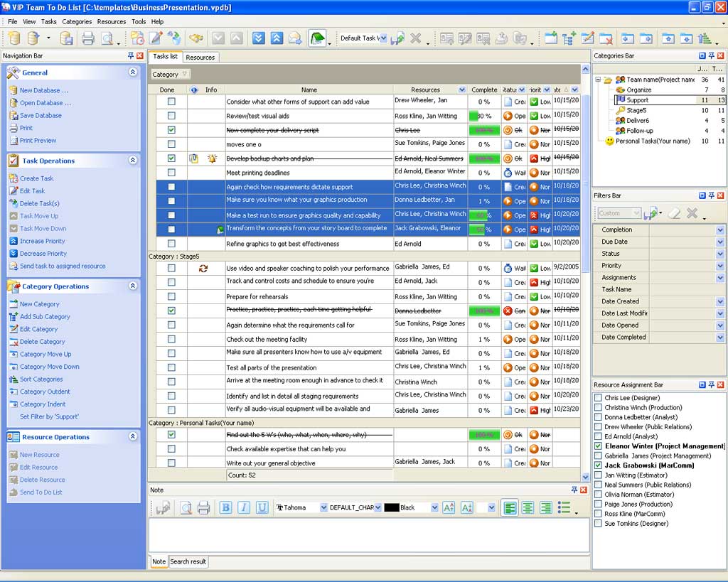Image resolution: width=728 pixels, height=582 pixels.
Task: Click the red X delete icon in main toolbar
Action: 416,38
